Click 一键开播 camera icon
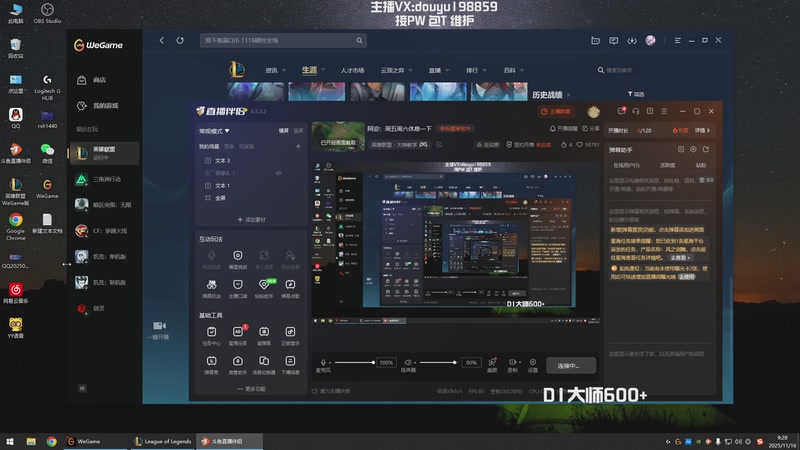Screen dimensions: 800x450 [x=159, y=326]
